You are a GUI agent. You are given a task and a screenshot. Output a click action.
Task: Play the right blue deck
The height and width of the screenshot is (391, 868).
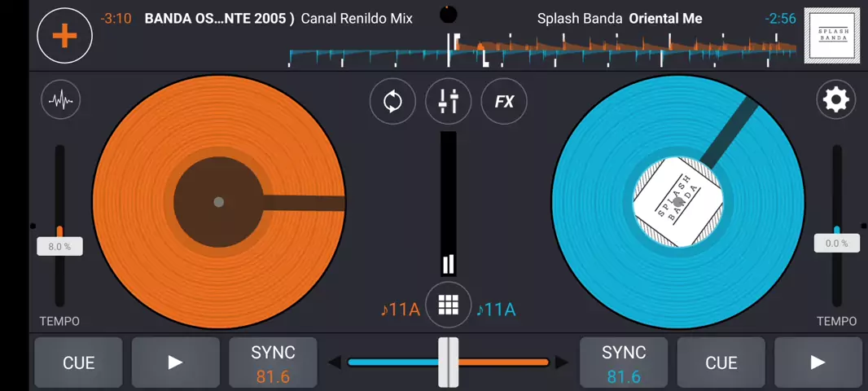coord(818,362)
